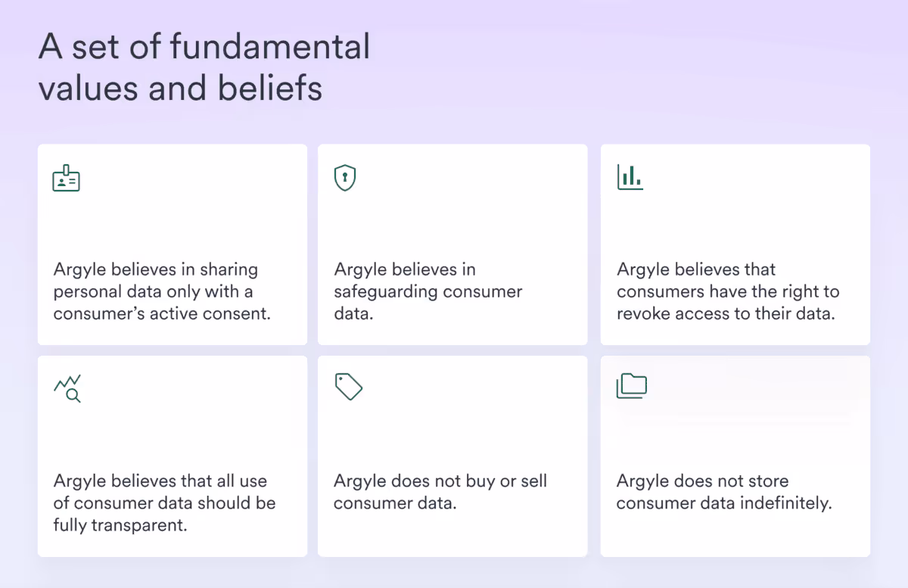Click the bar chart icon
Screen dimensions: 908x588
coord(630,178)
